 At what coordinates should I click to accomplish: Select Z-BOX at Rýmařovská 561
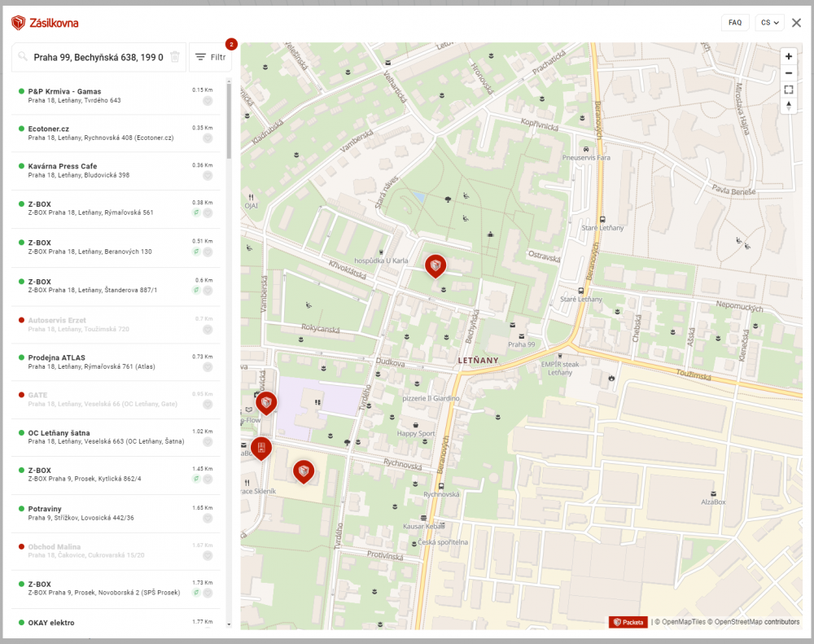(116, 208)
